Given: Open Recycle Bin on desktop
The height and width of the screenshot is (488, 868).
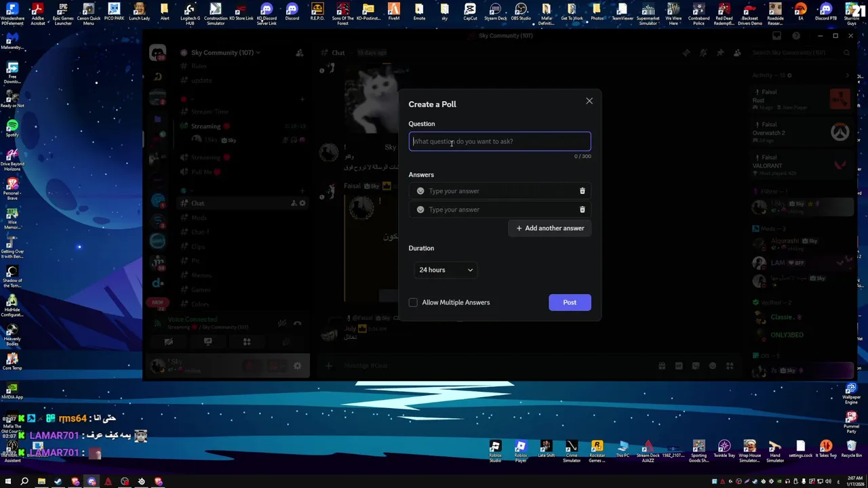Looking at the screenshot, I should 851,449.
